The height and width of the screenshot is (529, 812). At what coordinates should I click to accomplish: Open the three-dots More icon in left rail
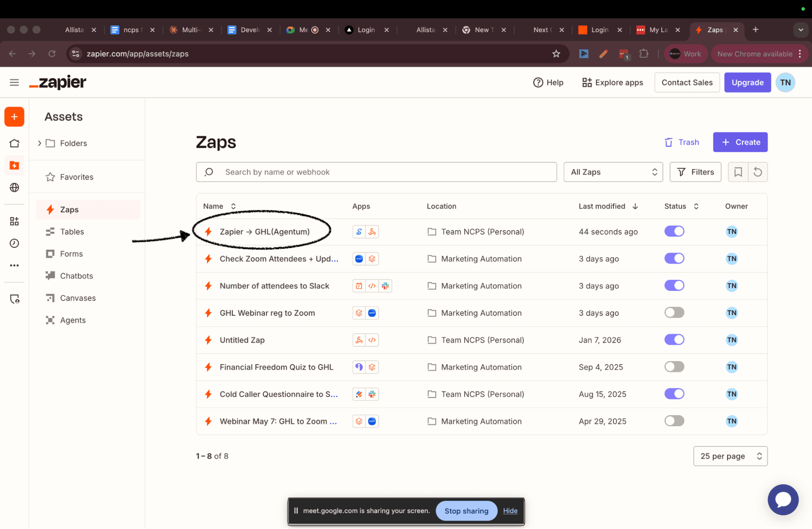coord(14,266)
